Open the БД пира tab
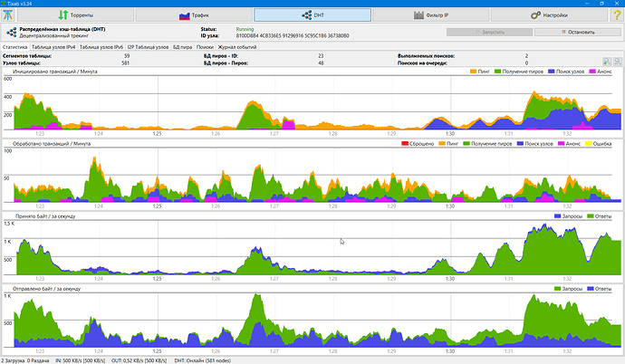 click(x=183, y=47)
